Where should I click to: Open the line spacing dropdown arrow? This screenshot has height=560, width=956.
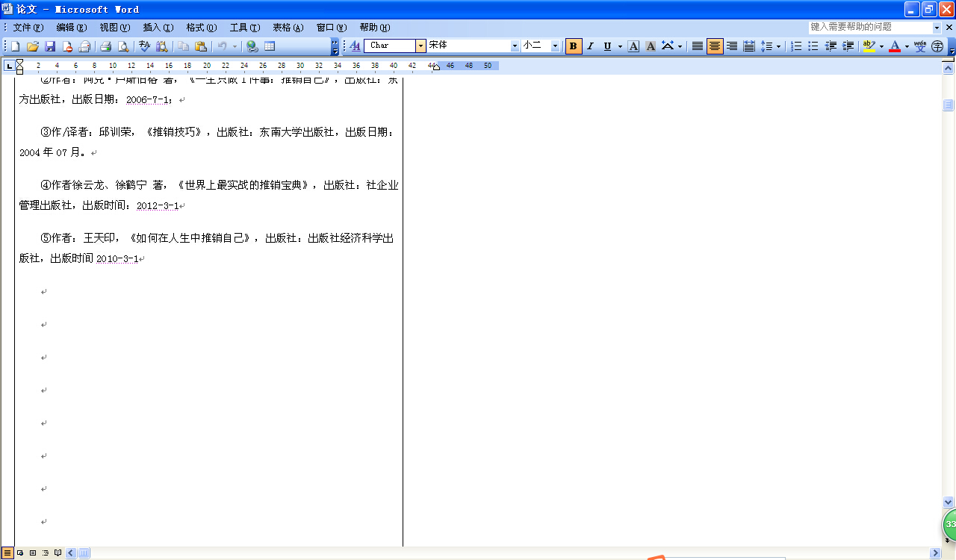[779, 46]
